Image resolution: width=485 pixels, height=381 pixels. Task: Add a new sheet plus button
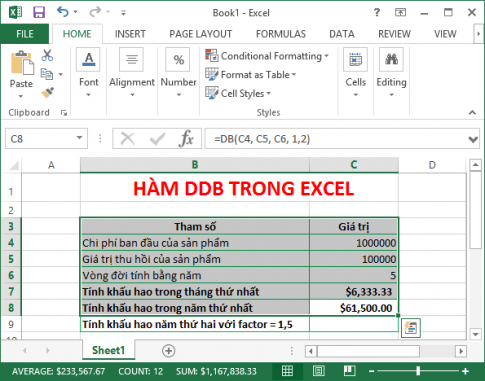click(168, 351)
